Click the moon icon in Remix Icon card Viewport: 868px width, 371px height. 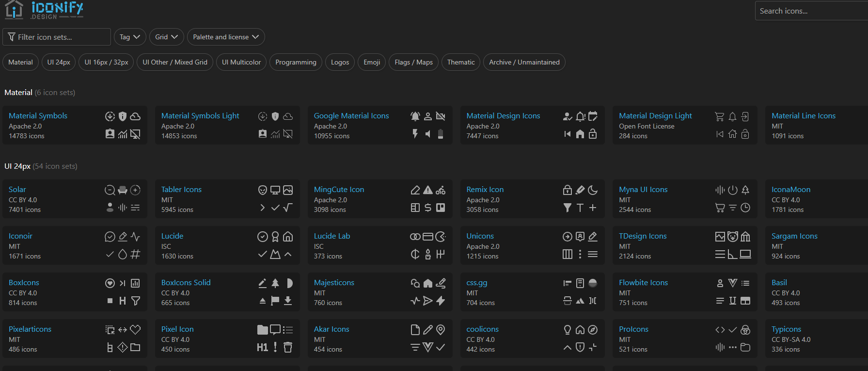tap(593, 190)
